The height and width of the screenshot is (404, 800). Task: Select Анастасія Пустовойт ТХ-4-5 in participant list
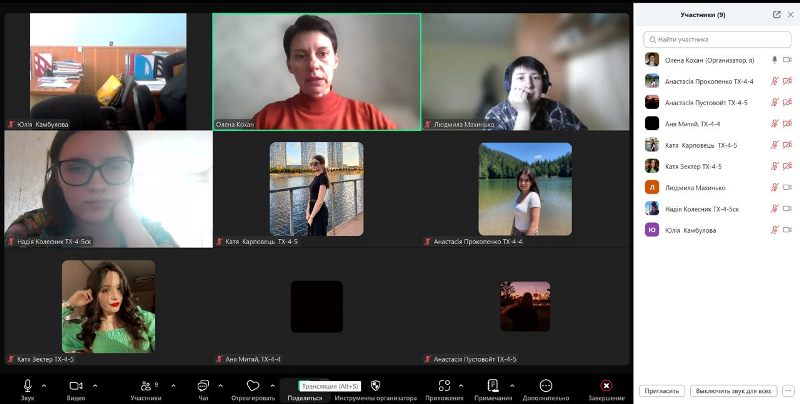click(717, 103)
